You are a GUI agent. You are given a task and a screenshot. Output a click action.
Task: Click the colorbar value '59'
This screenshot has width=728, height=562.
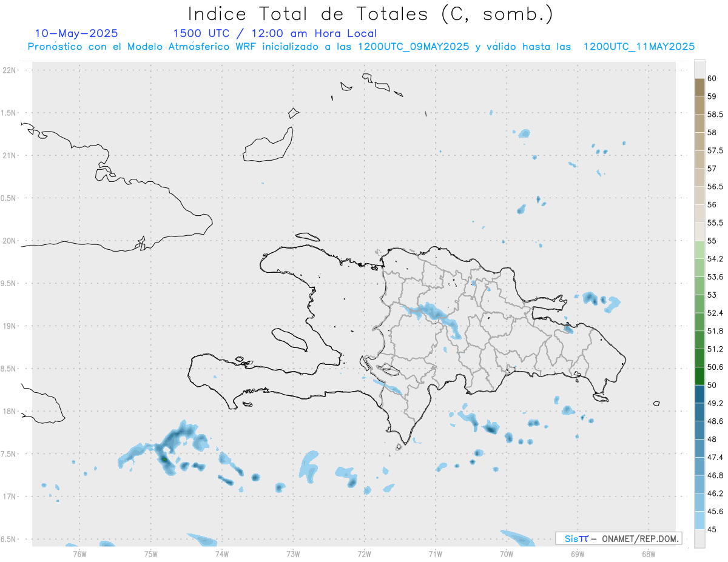[x=712, y=96]
